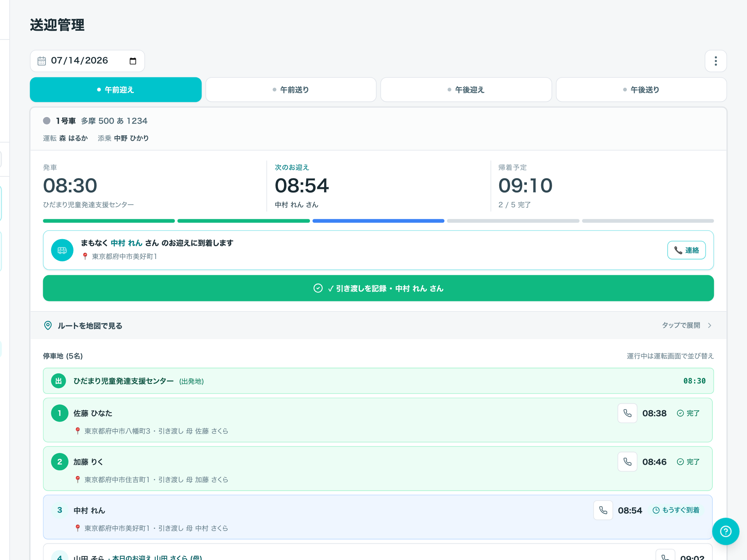This screenshot has height=560, width=747.
Task: Open the three-dot more options menu
Action: pos(715,61)
